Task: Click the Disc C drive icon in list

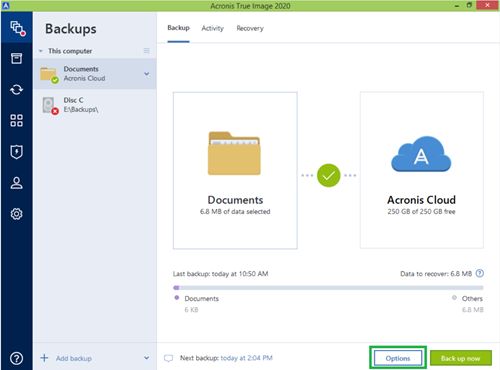Action: (x=50, y=105)
